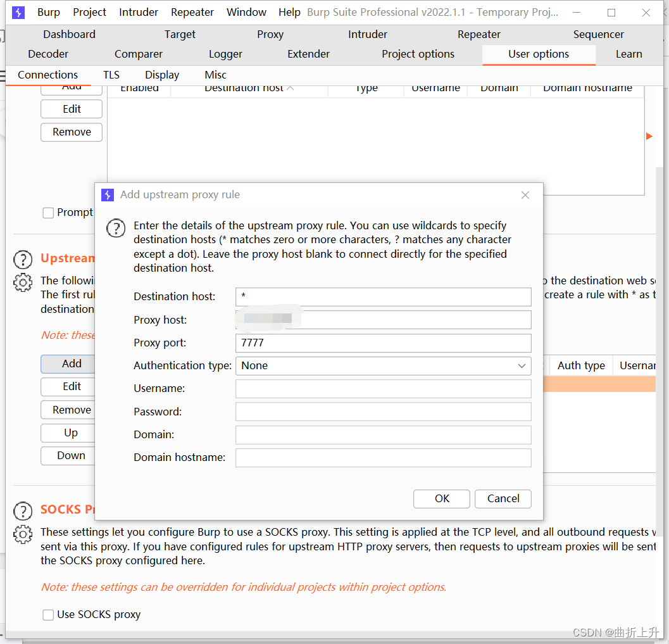
Task: Confirm the proxy rule with OK
Action: 442,498
